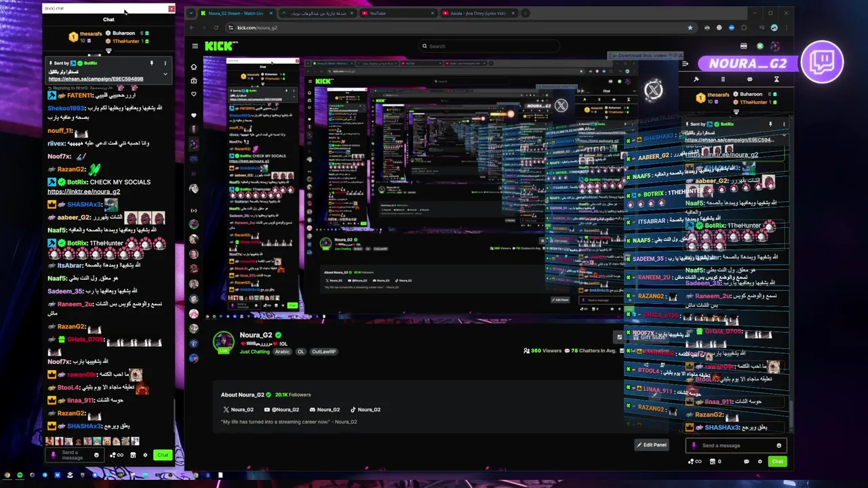Bookmark this page star icon
Viewport: 868px width, 488px height.
pos(690,28)
